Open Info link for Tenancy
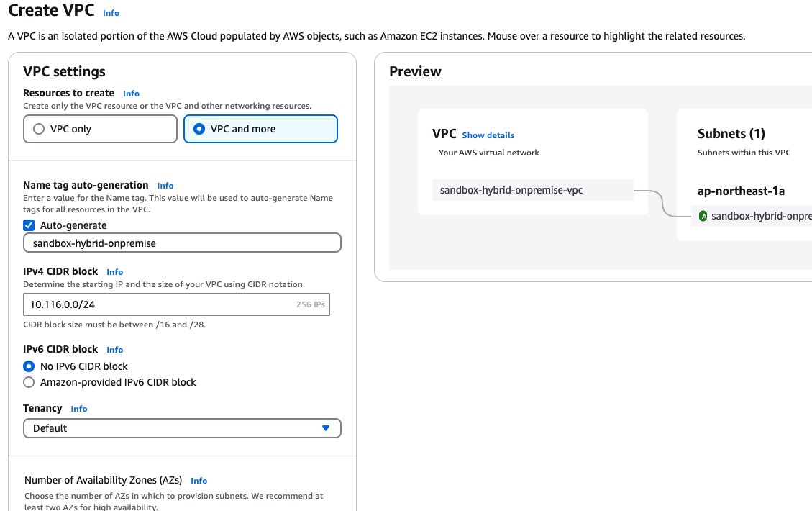812x511 pixels. point(79,409)
